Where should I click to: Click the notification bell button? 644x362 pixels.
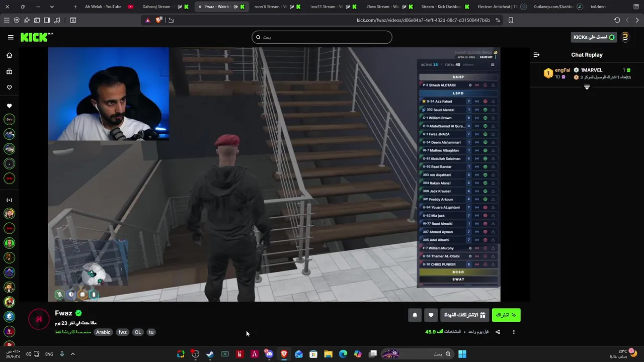(415, 315)
